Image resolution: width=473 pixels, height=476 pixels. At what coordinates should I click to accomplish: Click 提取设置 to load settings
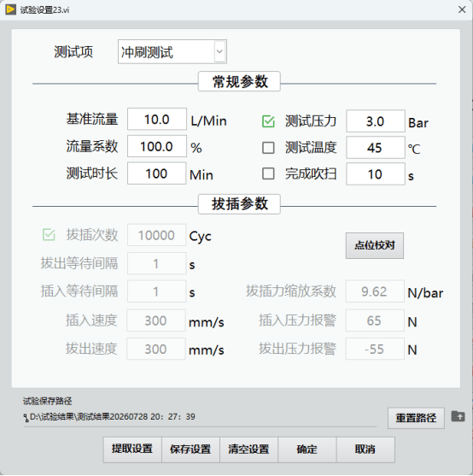pyautogui.click(x=132, y=450)
